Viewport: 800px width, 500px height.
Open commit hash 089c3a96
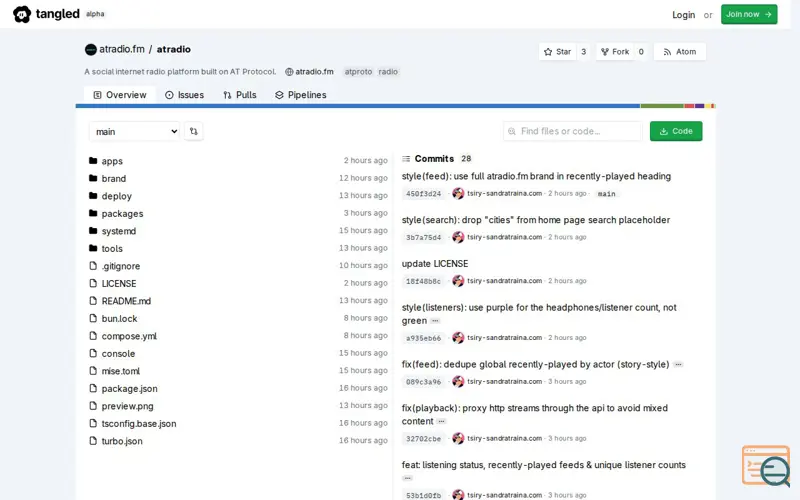423,382
